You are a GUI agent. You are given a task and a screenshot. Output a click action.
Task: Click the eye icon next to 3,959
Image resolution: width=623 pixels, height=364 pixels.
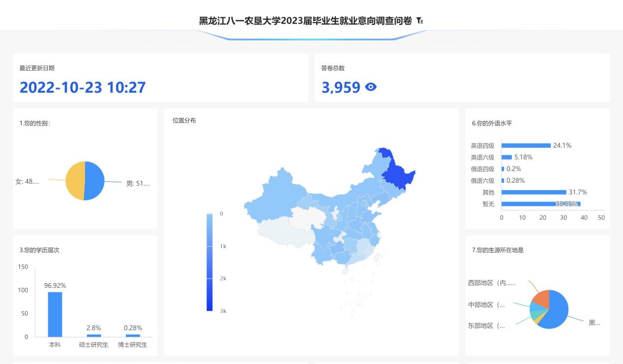tap(371, 87)
